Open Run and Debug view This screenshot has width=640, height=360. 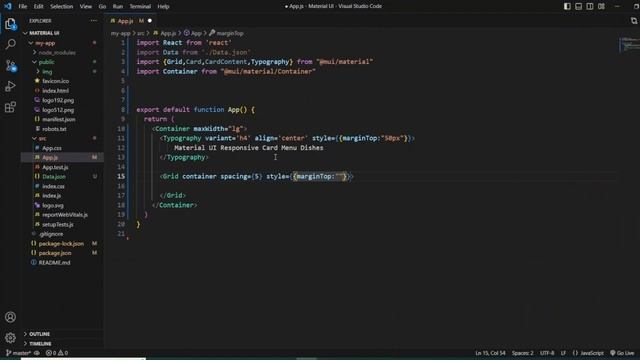(x=11, y=86)
